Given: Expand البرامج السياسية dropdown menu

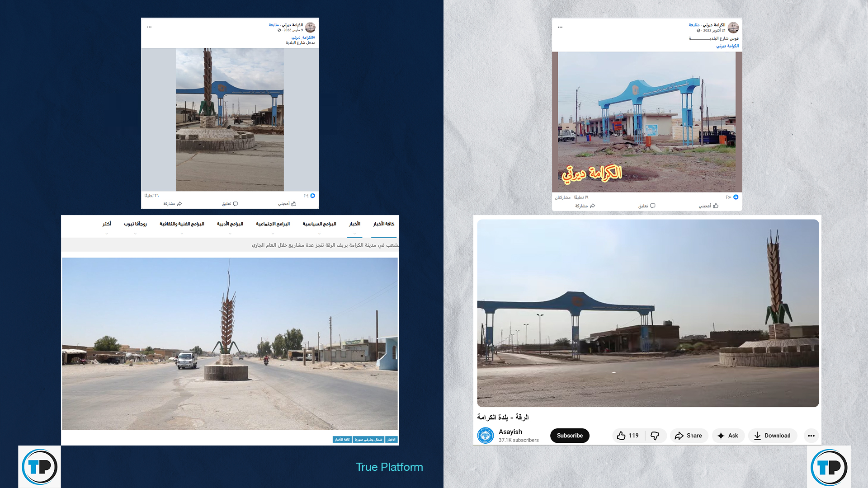Looking at the screenshot, I should pos(319,224).
